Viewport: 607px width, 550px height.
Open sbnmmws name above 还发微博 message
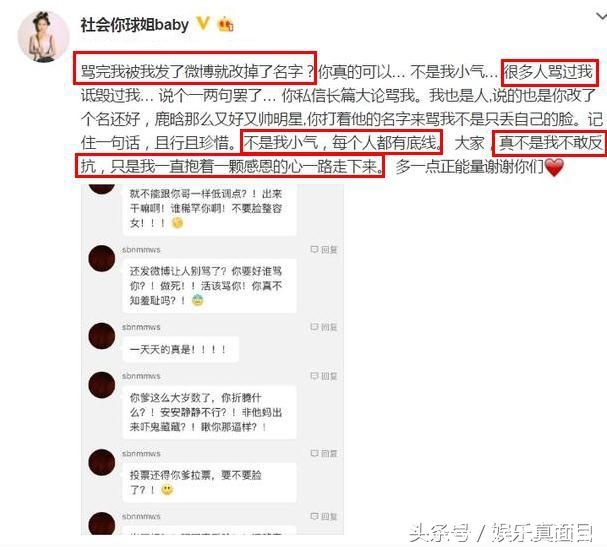pyautogui.click(x=141, y=250)
